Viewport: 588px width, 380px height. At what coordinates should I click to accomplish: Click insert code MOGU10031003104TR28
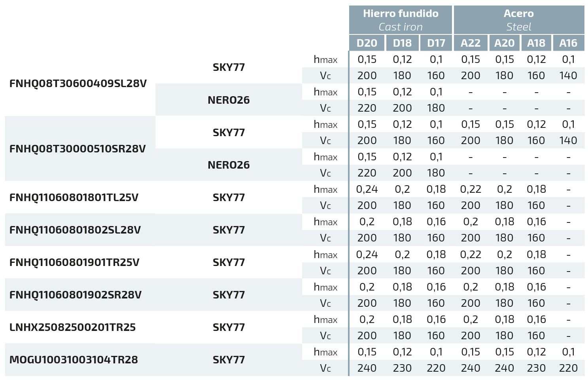tap(74, 360)
